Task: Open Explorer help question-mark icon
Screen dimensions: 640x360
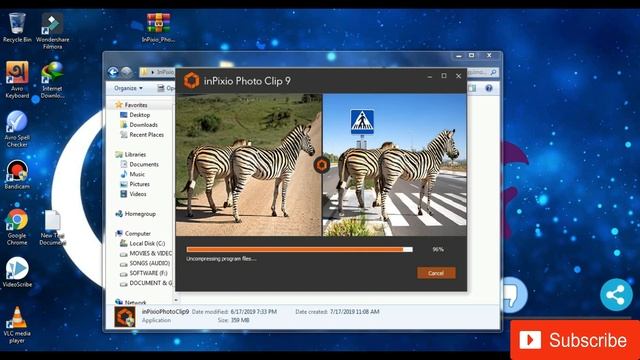Action: pos(489,88)
